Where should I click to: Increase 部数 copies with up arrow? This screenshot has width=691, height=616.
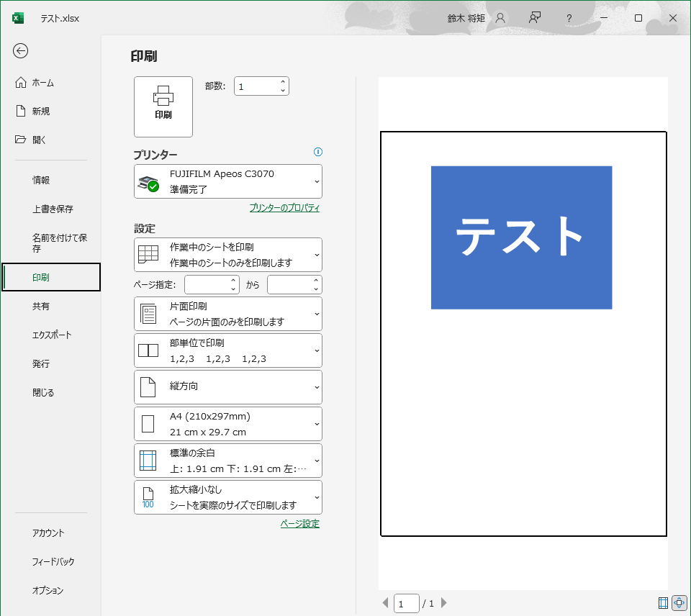click(x=283, y=81)
